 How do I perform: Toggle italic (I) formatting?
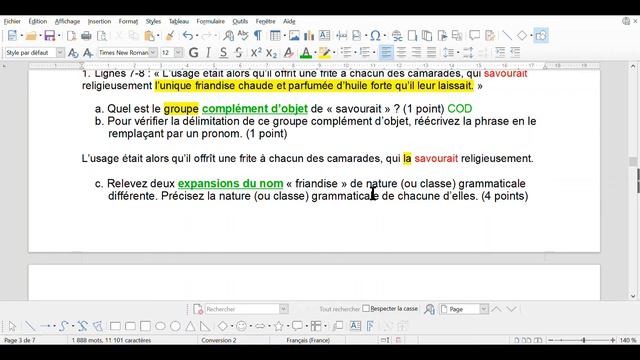(209, 53)
